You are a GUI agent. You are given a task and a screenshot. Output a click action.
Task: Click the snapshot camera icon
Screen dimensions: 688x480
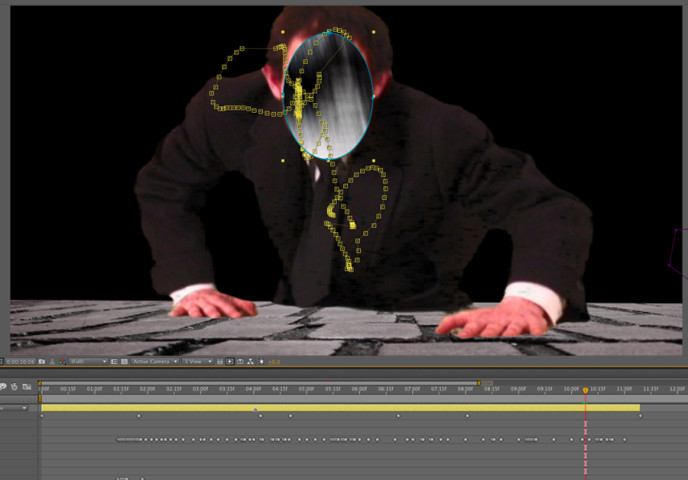point(42,361)
